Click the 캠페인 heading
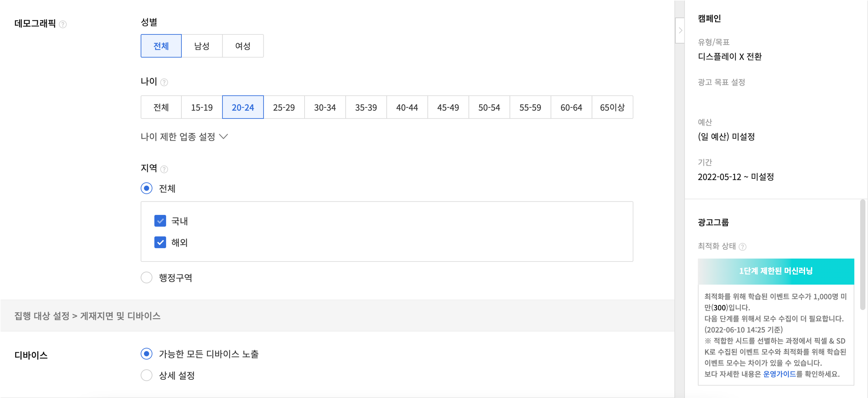Viewport: 868px width, 398px height. pyautogui.click(x=709, y=19)
